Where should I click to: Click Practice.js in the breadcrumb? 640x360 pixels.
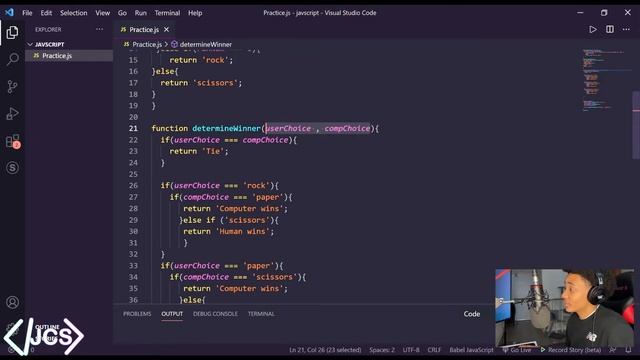point(147,44)
